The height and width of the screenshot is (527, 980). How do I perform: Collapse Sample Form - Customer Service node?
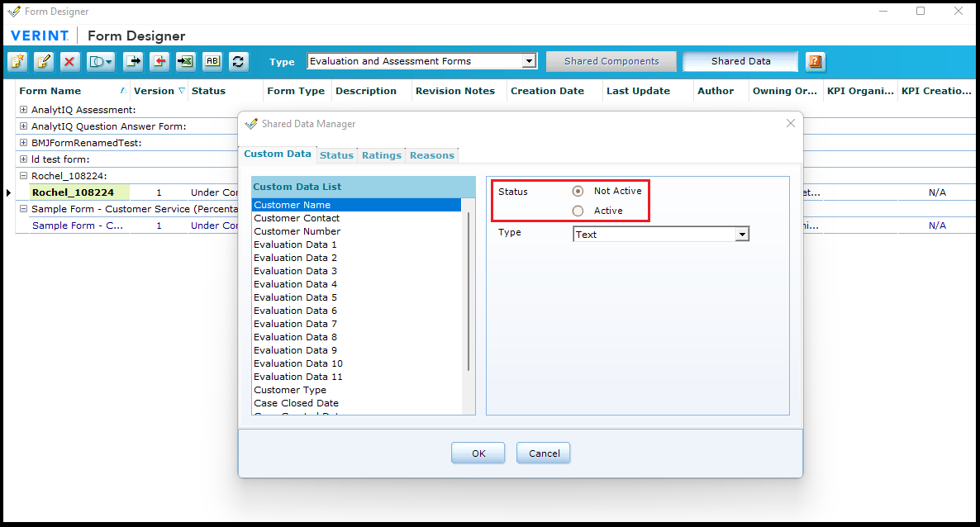(x=24, y=209)
